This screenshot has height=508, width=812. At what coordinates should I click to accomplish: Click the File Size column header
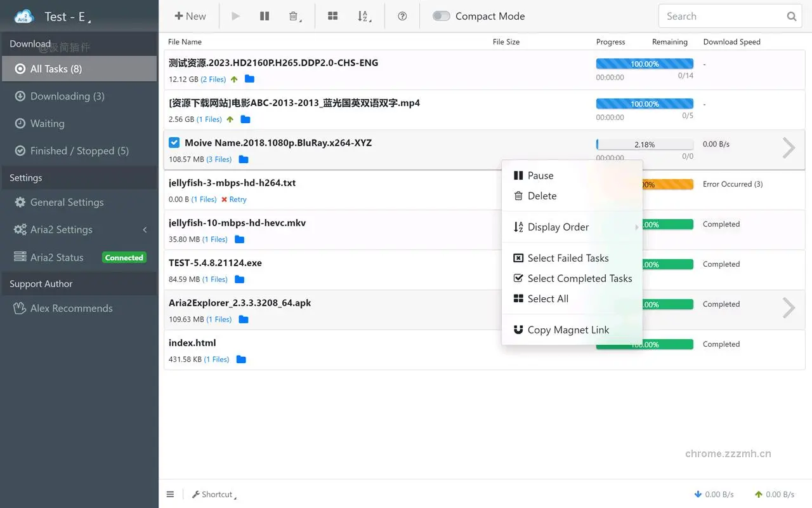coord(506,42)
